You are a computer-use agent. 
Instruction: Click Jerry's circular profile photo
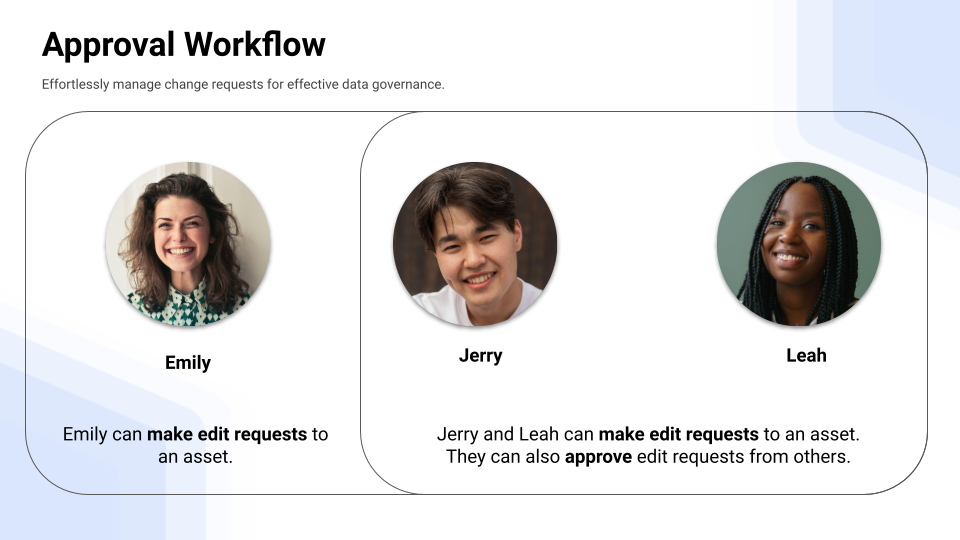(475, 245)
